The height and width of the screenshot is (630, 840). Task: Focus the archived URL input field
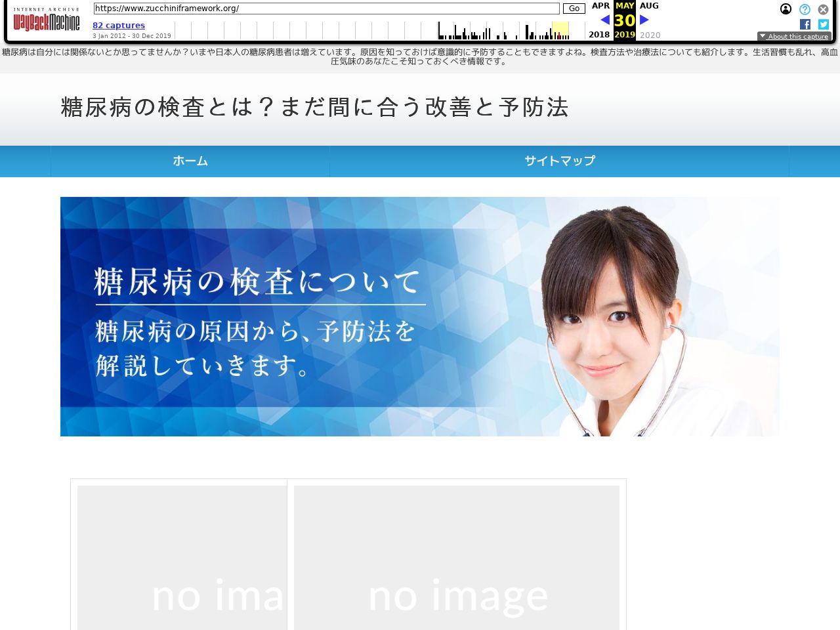(326, 9)
